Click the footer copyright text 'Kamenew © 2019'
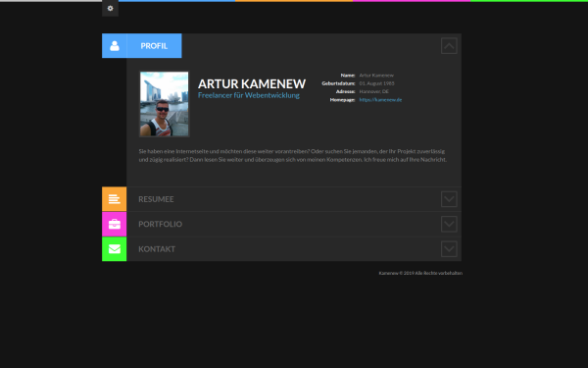 coord(395,273)
